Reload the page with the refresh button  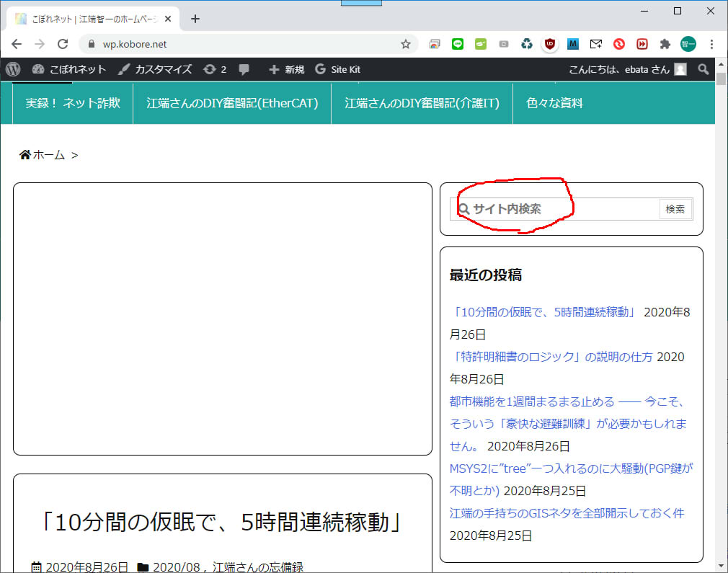[x=63, y=44]
